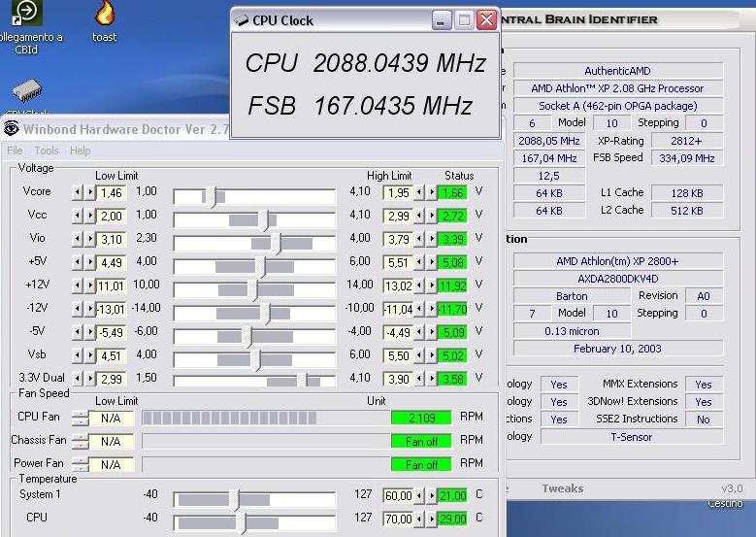The width and height of the screenshot is (756, 537).
Task: Increase the Vio low limit with right arrow
Action: pos(89,239)
